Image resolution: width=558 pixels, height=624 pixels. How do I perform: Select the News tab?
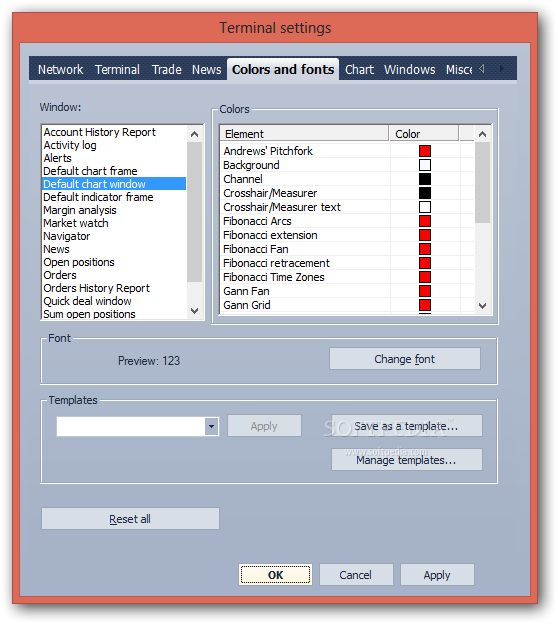[206, 70]
